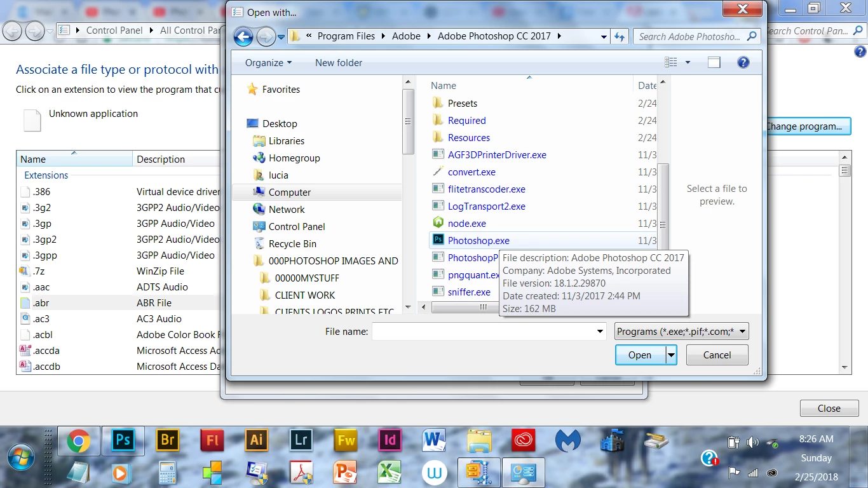Open Photoshop from the taskbar
This screenshot has height=488, width=868.
tap(123, 440)
